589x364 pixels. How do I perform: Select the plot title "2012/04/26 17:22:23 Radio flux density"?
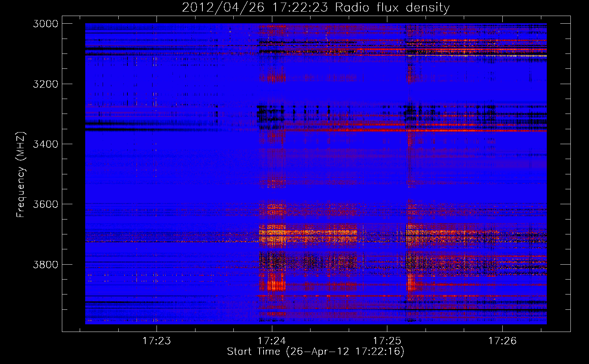tap(316, 8)
